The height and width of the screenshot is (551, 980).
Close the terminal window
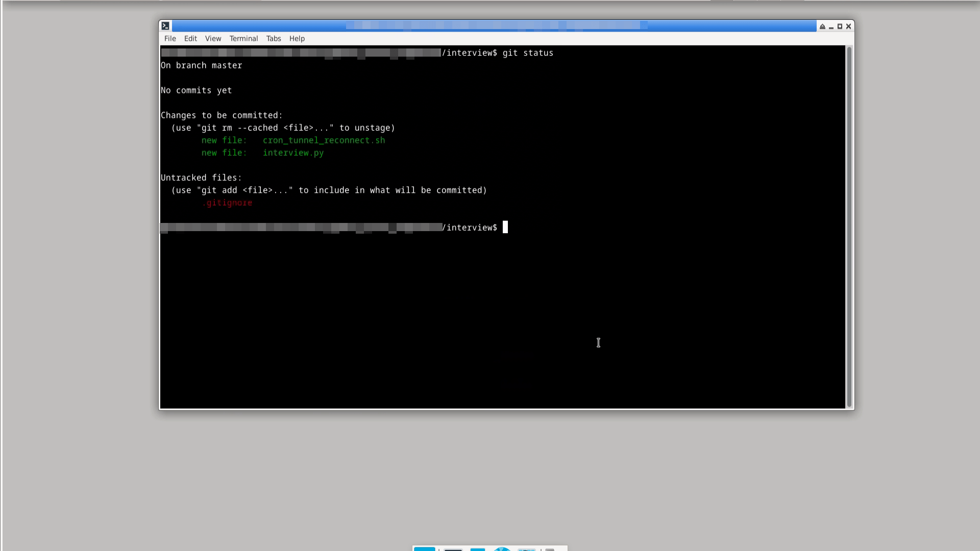[x=848, y=27]
